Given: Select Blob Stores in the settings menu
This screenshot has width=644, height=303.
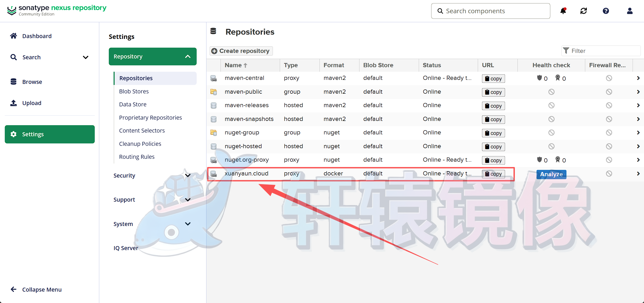Looking at the screenshot, I should pyautogui.click(x=134, y=91).
